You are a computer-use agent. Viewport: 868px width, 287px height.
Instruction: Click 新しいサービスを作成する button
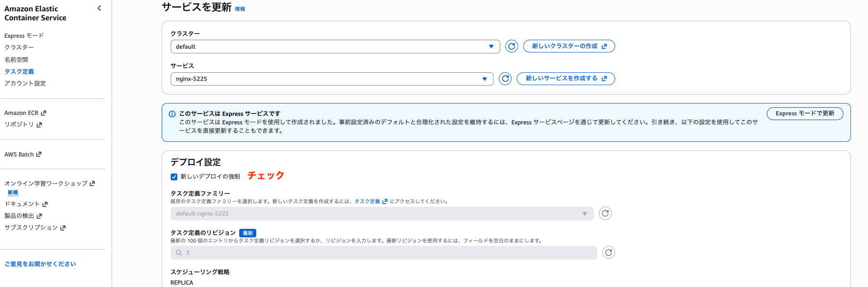tap(565, 78)
